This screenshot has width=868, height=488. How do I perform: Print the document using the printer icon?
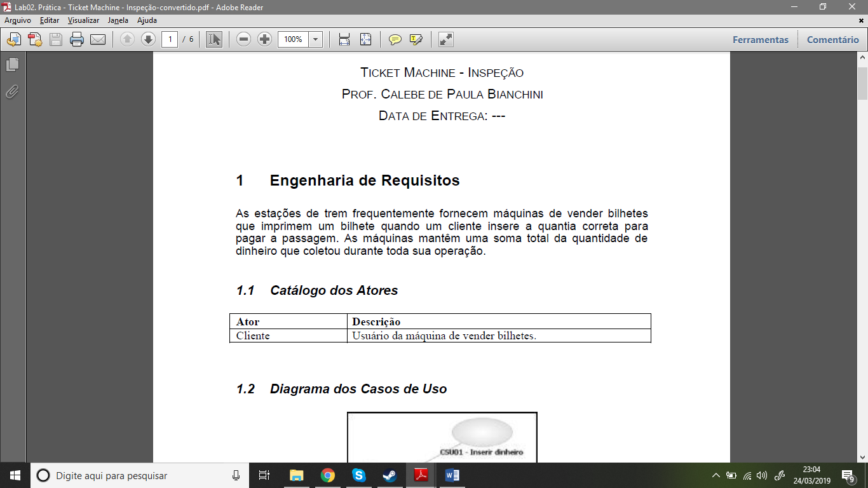[x=77, y=39]
